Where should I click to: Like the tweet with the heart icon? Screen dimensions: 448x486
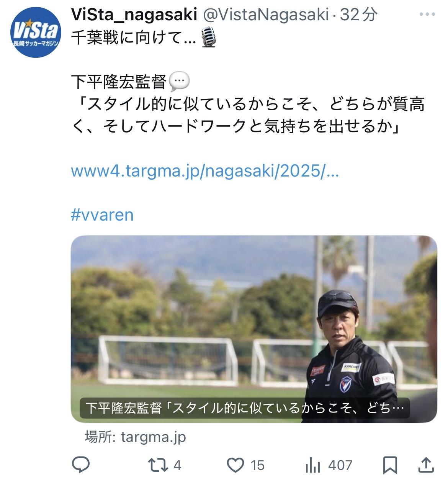tap(235, 465)
